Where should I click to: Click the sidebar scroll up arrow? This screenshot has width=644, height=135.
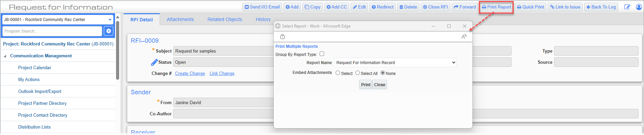point(117,17)
